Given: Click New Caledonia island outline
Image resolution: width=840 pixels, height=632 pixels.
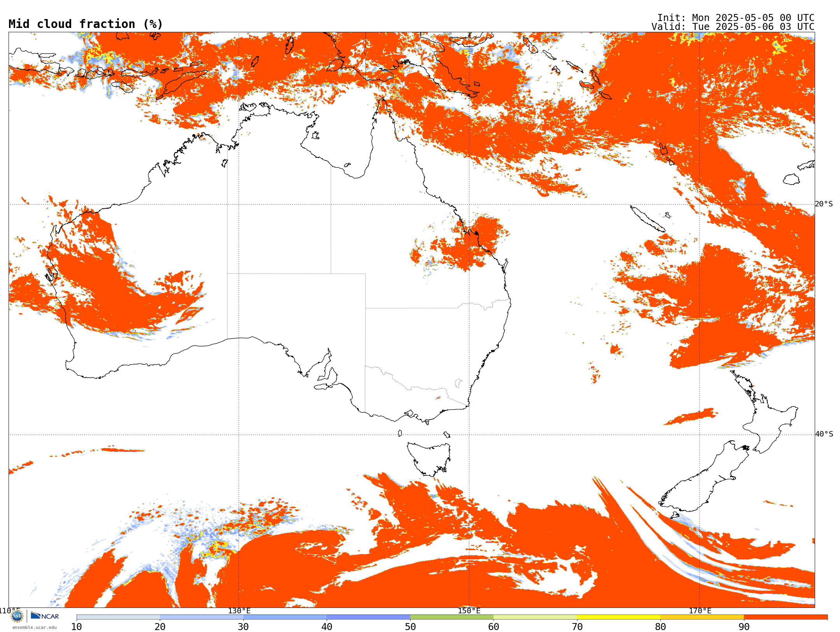Looking at the screenshot, I should coord(647,219).
